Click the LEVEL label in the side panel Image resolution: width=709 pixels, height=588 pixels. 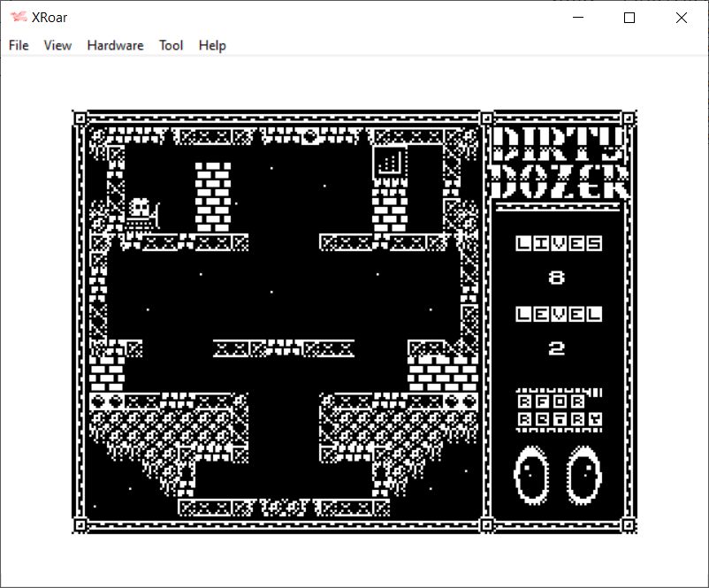point(559,314)
